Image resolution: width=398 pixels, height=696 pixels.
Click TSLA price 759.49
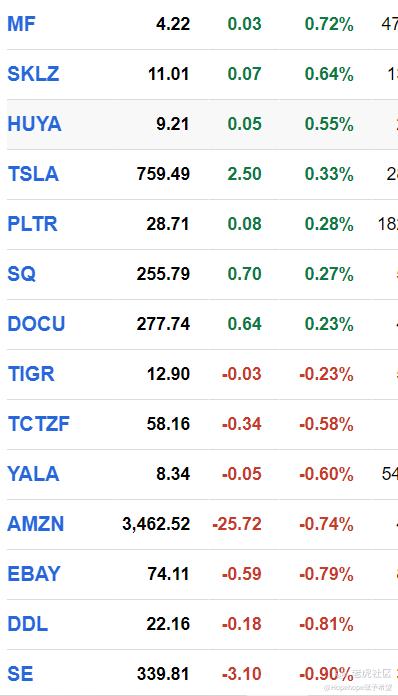point(163,174)
